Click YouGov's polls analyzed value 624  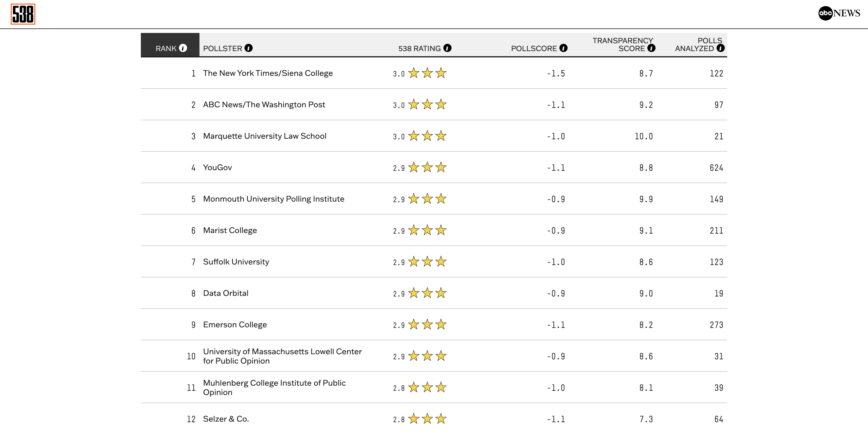[716, 168]
